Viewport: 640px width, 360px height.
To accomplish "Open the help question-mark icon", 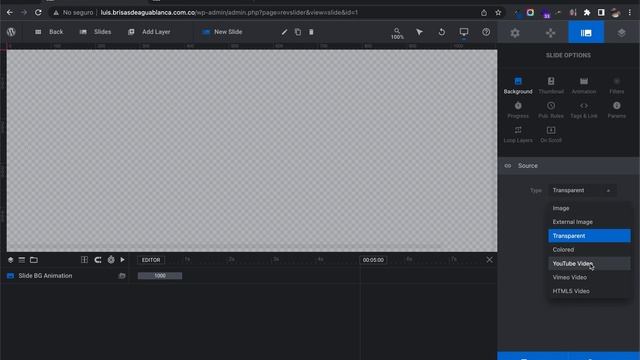I will [x=486, y=32].
